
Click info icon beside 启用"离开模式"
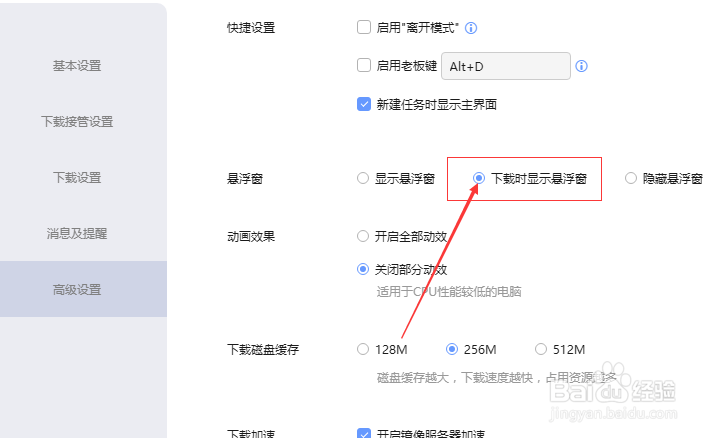471,28
